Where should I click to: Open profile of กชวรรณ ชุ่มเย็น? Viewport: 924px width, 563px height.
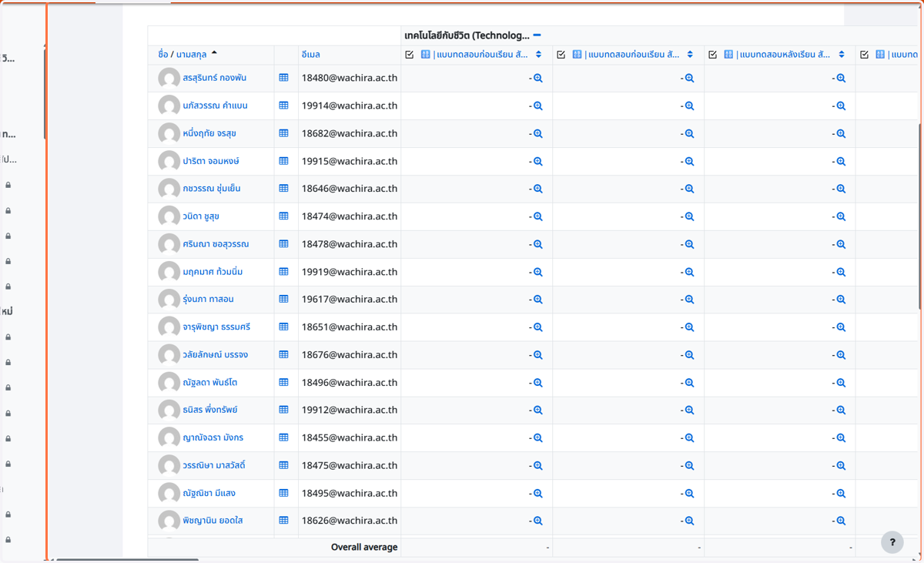point(212,189)
